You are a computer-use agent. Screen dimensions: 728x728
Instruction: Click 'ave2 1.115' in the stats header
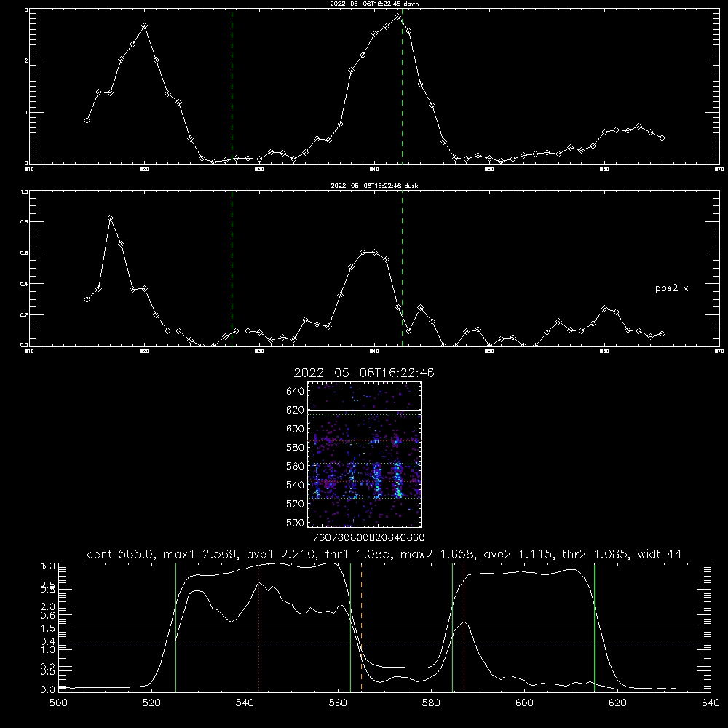tap(517, 554)
